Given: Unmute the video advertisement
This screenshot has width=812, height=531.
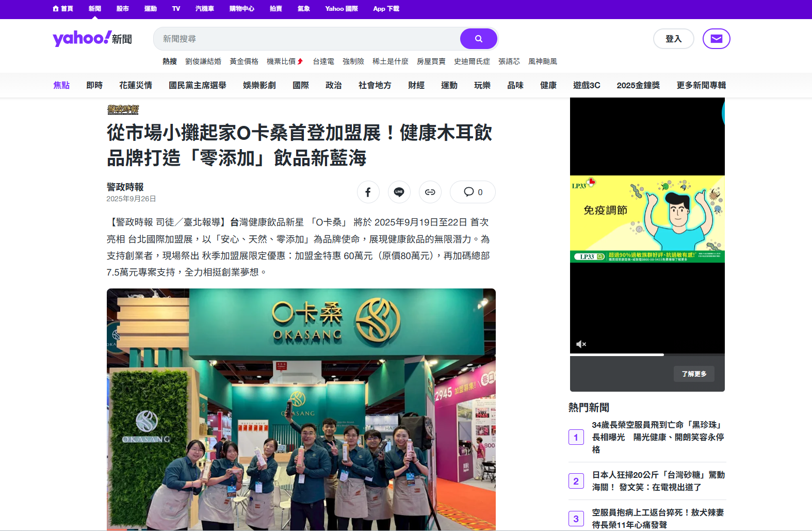Looking at the screenshot, I should point(581,344).
